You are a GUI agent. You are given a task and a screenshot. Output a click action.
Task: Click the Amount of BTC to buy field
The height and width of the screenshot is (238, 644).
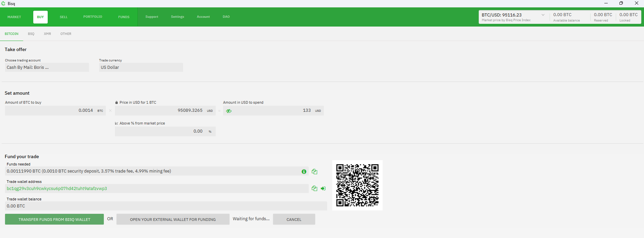55,110
